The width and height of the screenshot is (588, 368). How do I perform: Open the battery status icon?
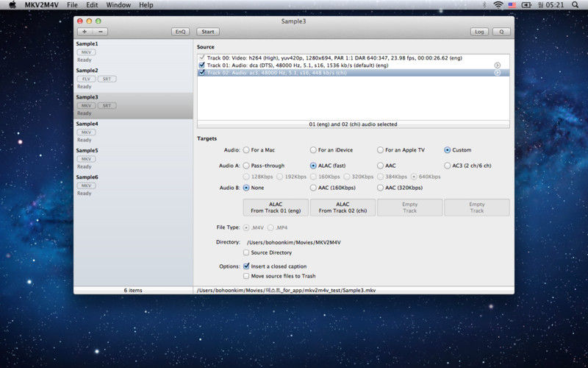click(x=526, y=5)
